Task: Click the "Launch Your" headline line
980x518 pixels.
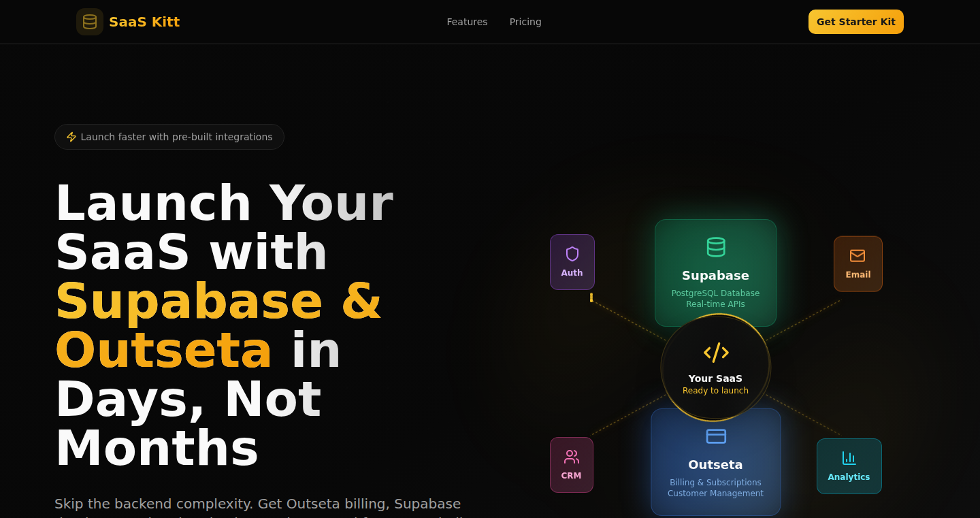Action: click(x=224, y=203)
